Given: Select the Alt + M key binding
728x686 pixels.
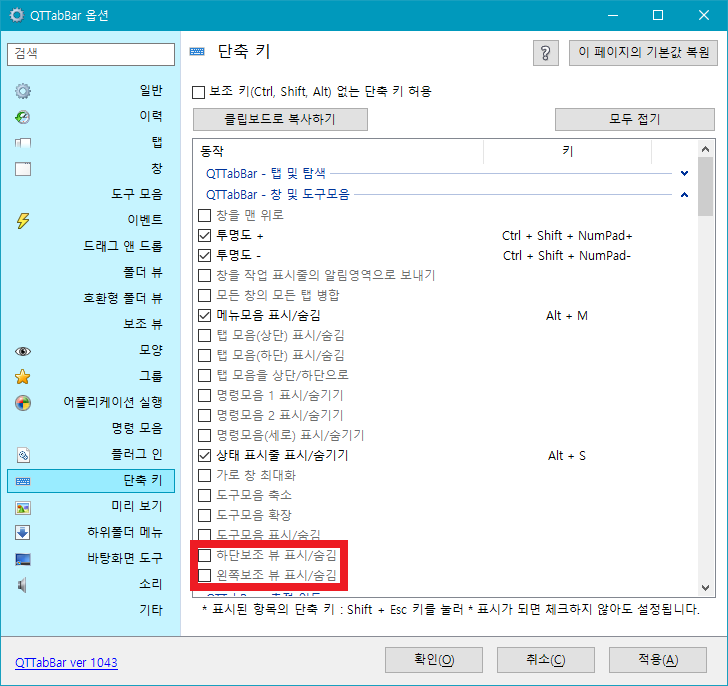Looking at the screenshot, I should coord(567,316).
